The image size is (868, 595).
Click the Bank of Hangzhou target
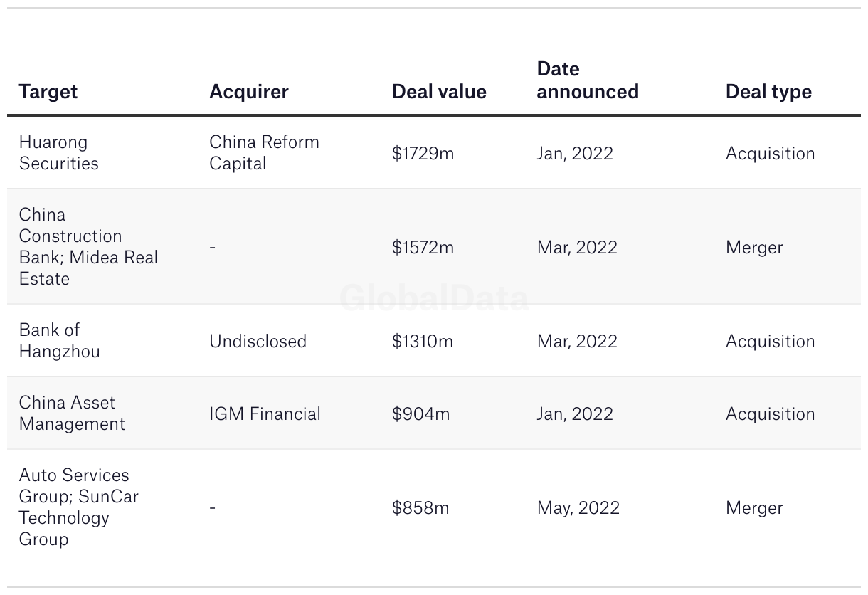tap(60, 341)
